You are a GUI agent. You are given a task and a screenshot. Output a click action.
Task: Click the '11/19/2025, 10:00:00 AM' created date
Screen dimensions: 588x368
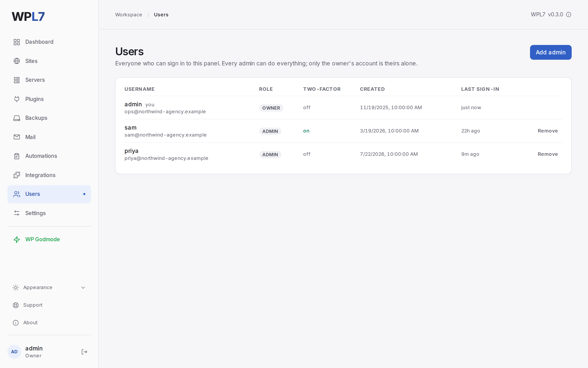coord(391,108)
